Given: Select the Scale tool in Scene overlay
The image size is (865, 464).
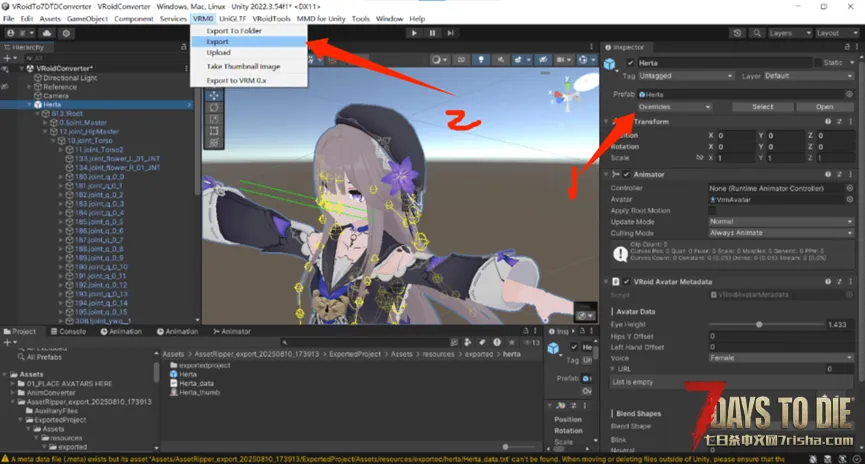Looking at the screenshot, I should coord(214,119).
